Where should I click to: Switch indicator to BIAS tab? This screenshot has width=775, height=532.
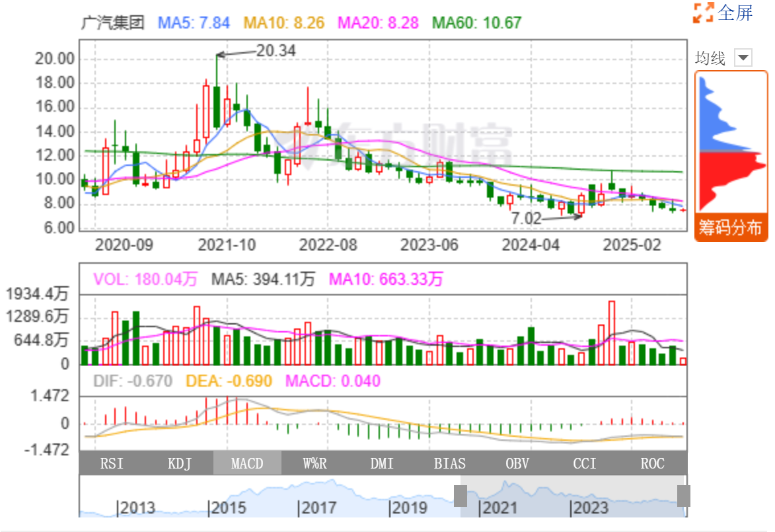coord(450,463)
